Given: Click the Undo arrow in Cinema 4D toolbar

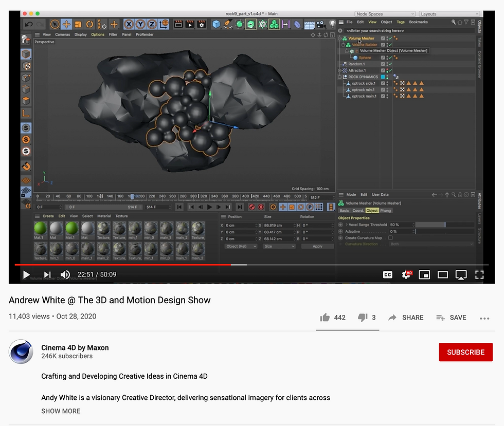Looking at the screenshot, I should (29, 25).
